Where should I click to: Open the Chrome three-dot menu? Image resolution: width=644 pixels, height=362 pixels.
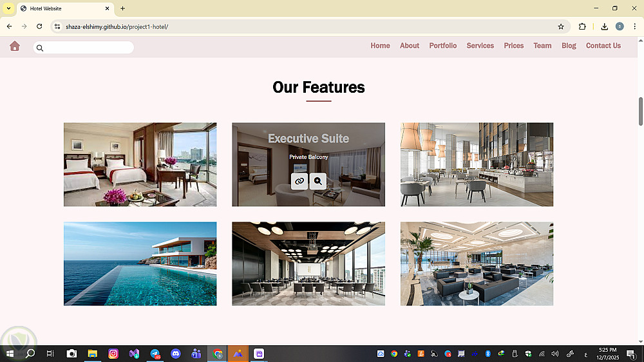point(634,26)
